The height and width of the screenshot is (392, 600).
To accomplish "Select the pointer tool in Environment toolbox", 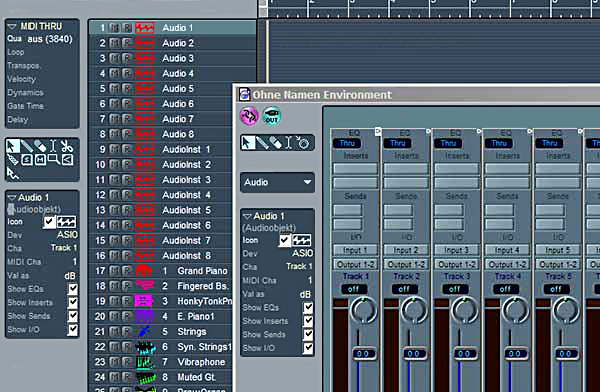I will pos(248,143).
